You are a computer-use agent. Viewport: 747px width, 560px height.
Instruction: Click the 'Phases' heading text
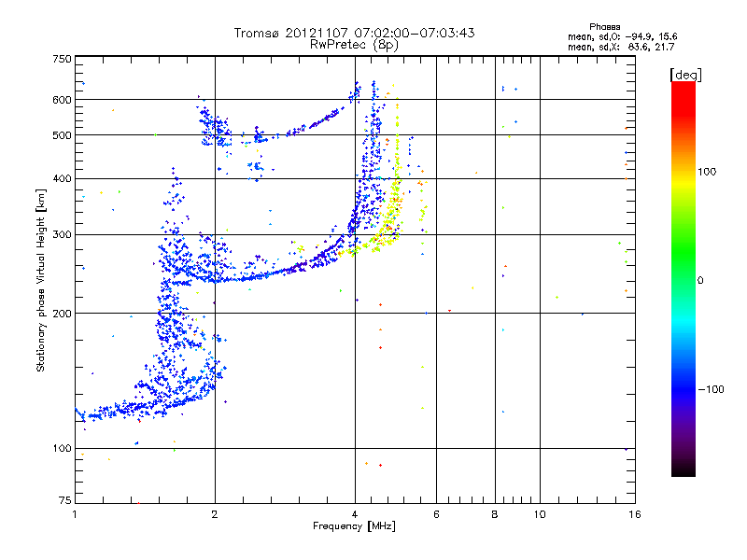604,27
